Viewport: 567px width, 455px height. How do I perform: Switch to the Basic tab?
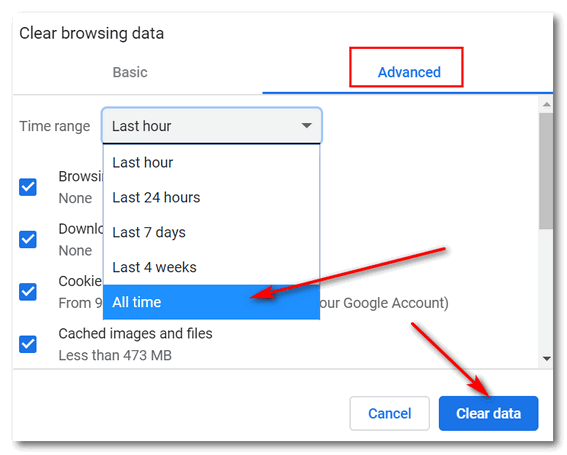pyautogui.click(x=130, y=72)
